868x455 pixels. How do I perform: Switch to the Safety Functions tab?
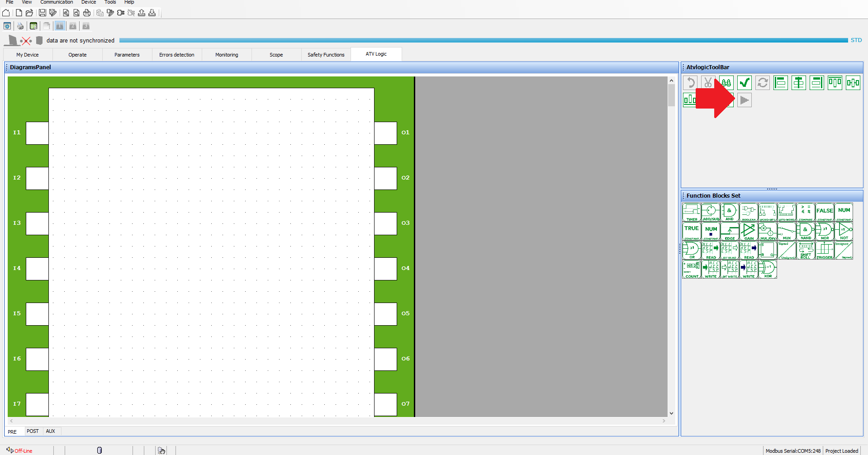point(326,55)
